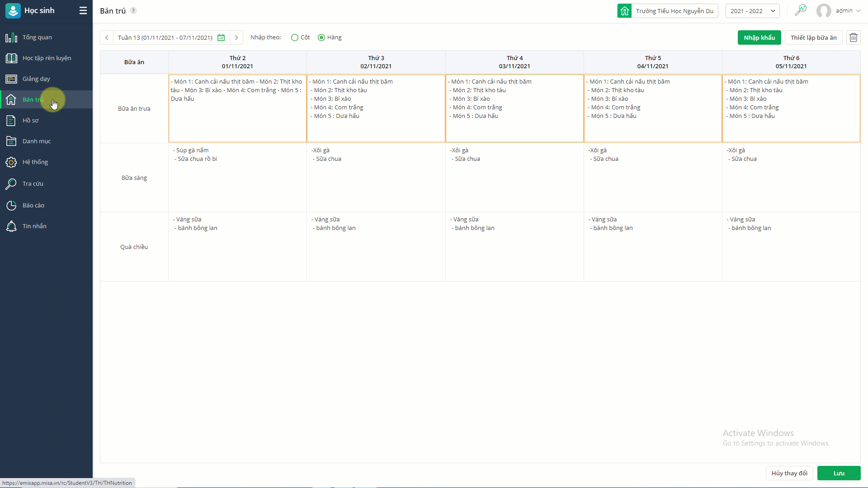The width and height of the screenshot is (868, 488).
Task: Open the calendar date picker icon
Action: [x=221, y=38]
